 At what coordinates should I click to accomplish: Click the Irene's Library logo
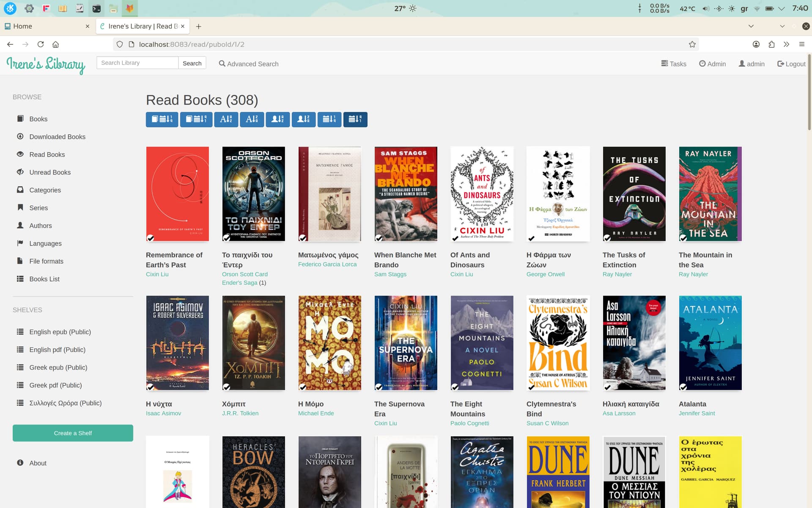coord(46,64)
